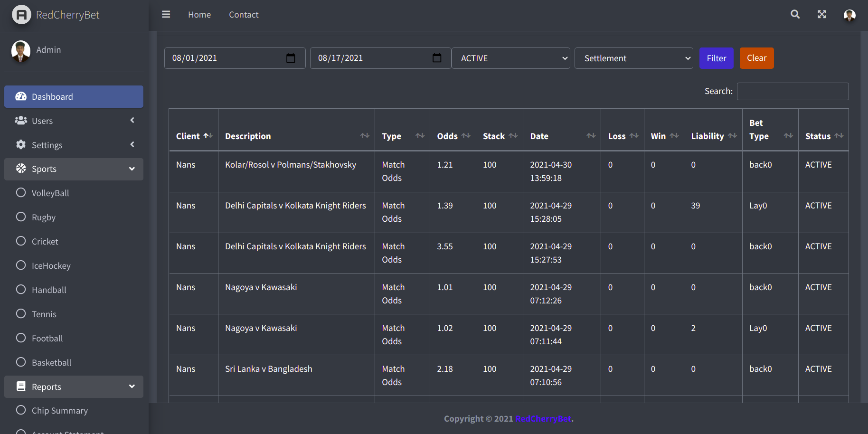Image resolution: width=868 pixels, height=434 pixels.
Task: Click the orange Clear button
Action: (757, 58)
